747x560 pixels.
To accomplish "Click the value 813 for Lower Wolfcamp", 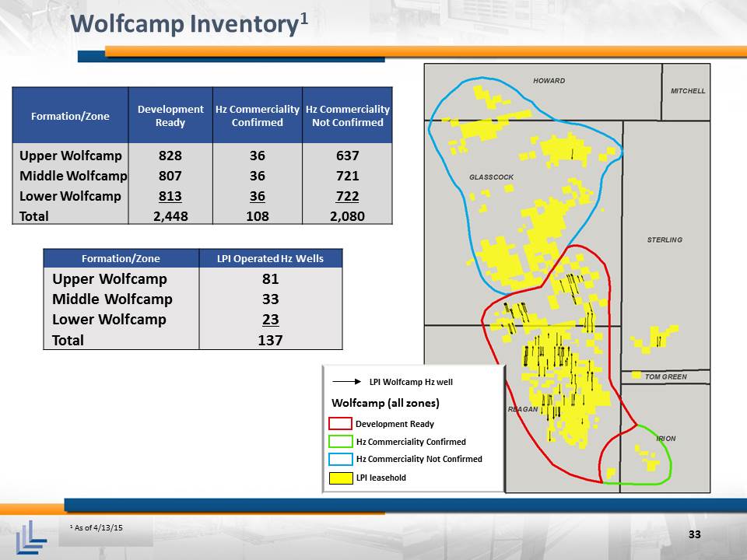I will (170, 196).
